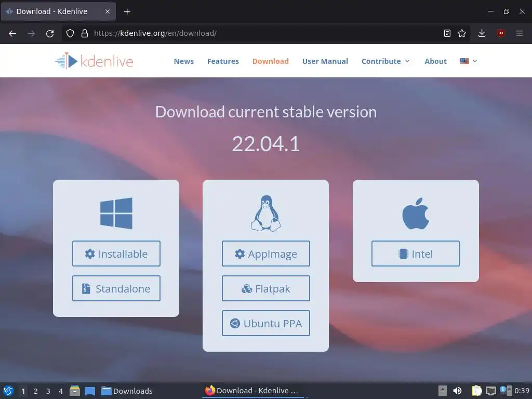Open the volume speaker tray icon
The width and height of the screenshot is (532, 399).
tap(457, 391)
